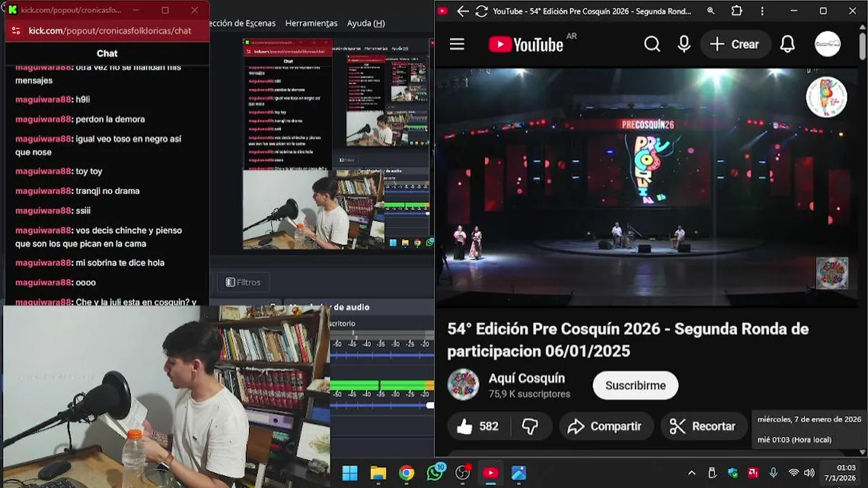Screen dimensions: 868x488
Task: Open OBS Ayuda (H) menu
Action: tap(366, 23)
